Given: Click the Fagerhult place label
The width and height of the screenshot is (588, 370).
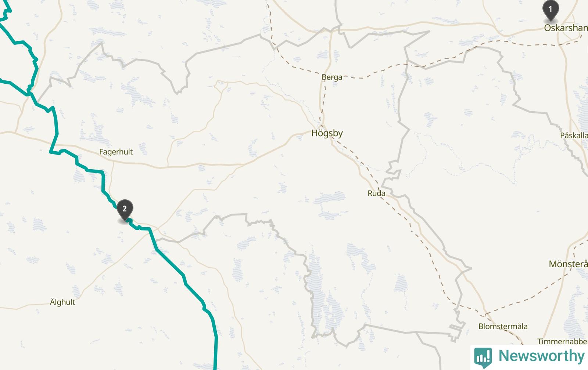Looking at the screenshot, I should click(x=116, y=152).
